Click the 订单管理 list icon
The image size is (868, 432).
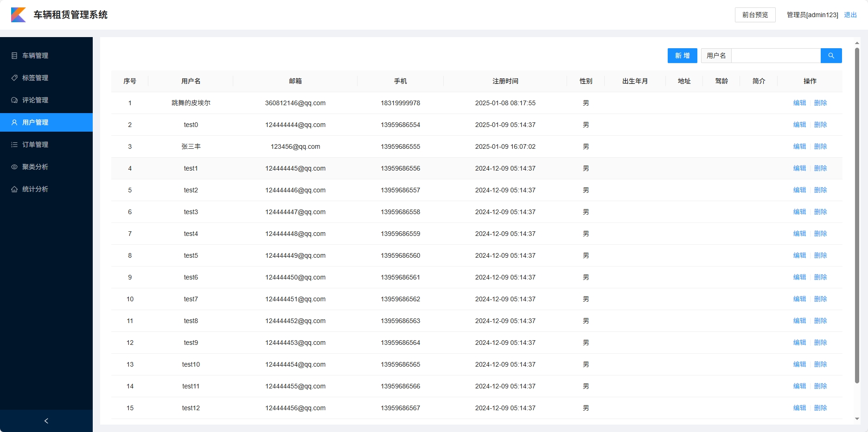[x=14, y=145]
